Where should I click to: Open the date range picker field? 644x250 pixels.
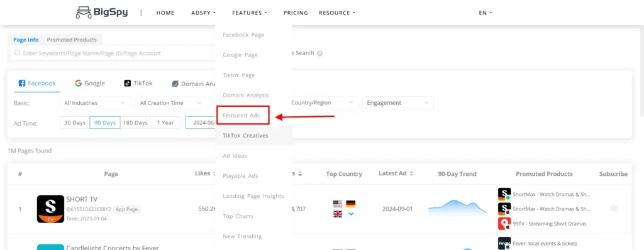click(x=201, y=122)
